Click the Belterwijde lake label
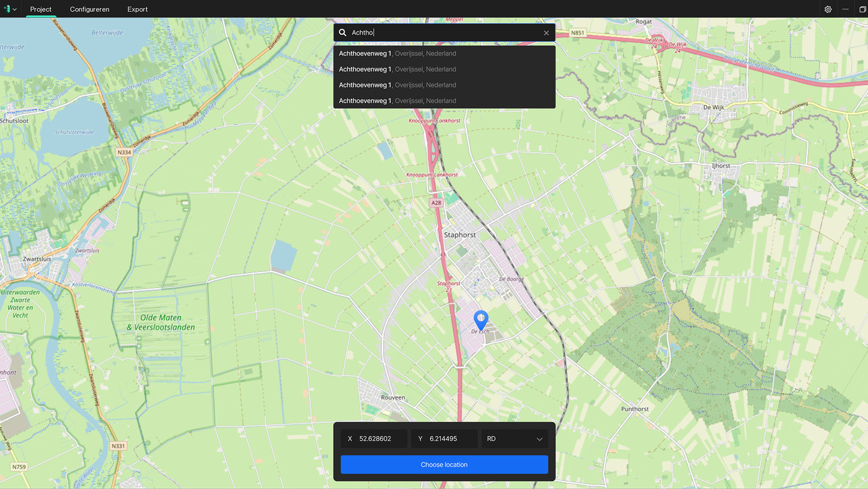The height and width of the screenshot is (489, 868). [107, 32]
